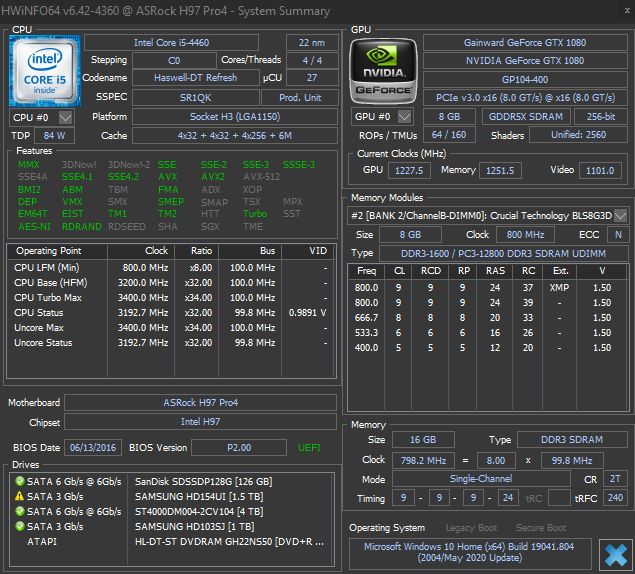Viewport: 635px width, 574px height.
Task: Select the 400.0 frequency timing row
Action: click(489, 348)
